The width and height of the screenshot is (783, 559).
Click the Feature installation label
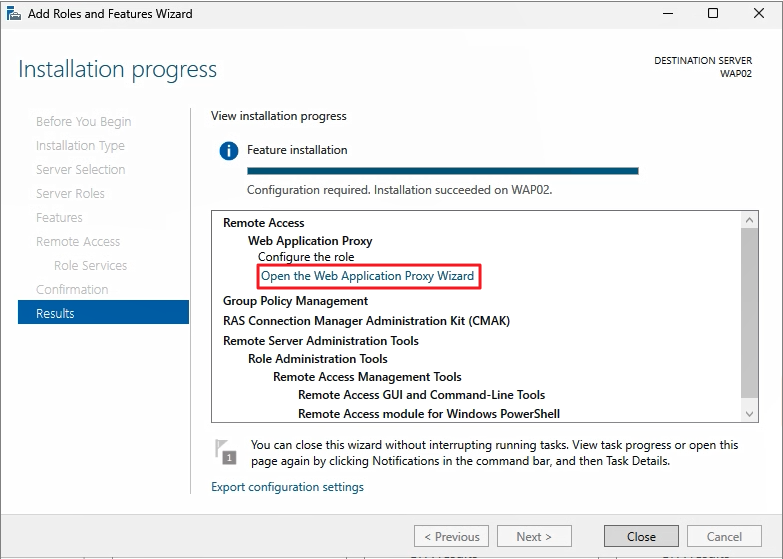(297, 150)
